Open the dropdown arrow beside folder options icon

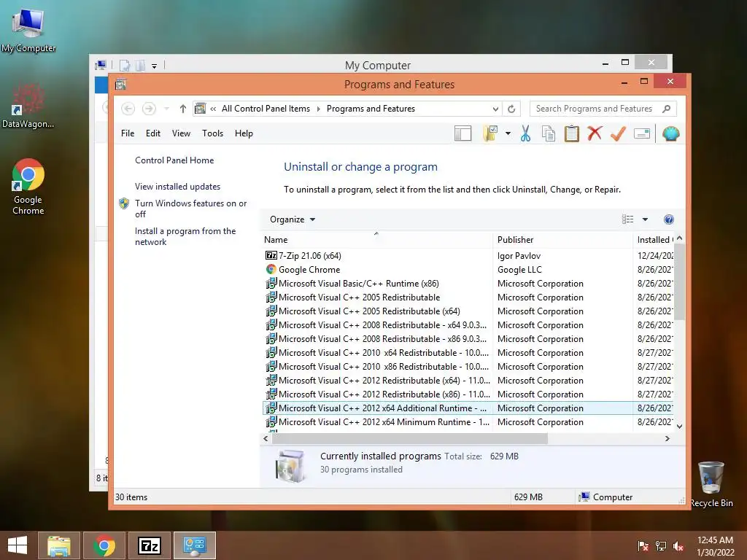pyautogui.click(x=508, y=134)
